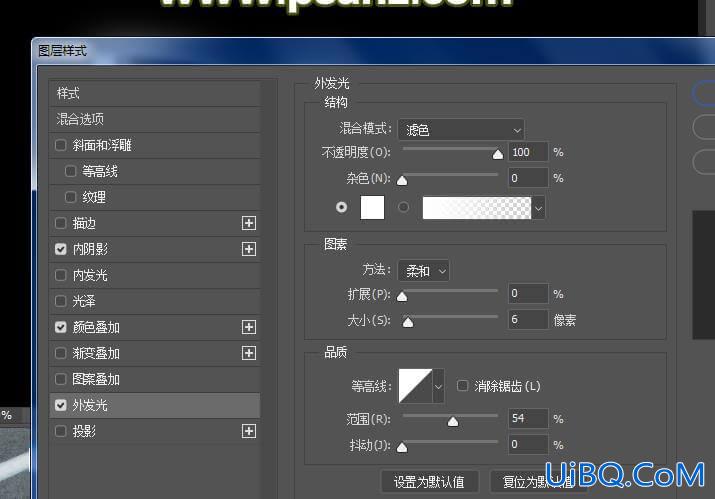This screenshot has height=499, width=715.
Task: Enable the 描边 checkbox
Action: [61, 223]
